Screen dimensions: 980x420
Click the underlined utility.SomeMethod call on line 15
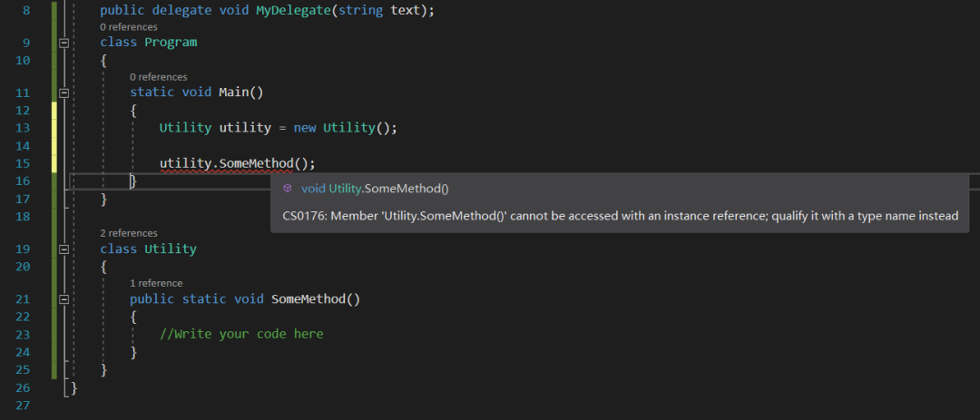pos(226,164)
